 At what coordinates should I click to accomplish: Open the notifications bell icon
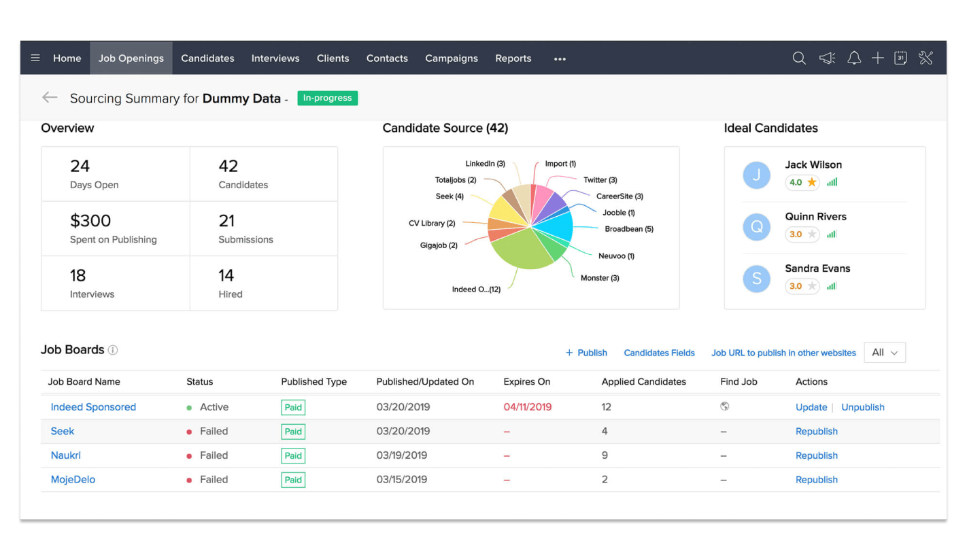854,58
